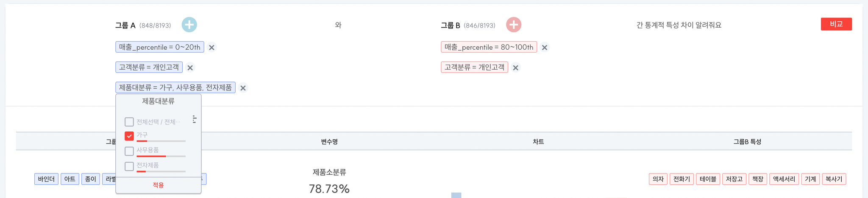Toggle the 전체선택 checkbox

tap(129, 122)
